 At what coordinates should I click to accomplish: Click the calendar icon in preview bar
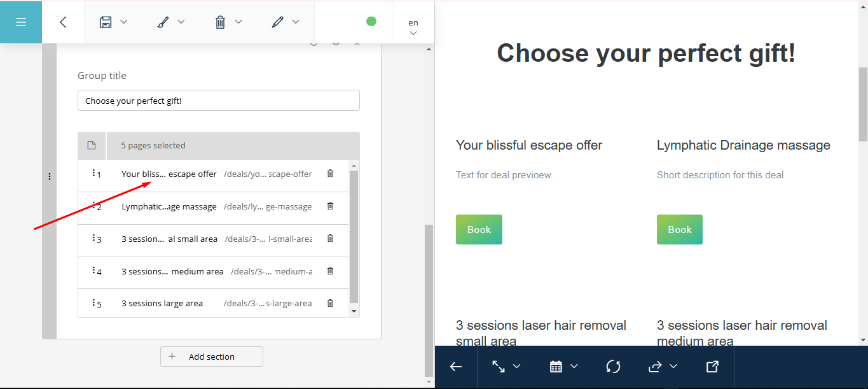pos(556,367)
